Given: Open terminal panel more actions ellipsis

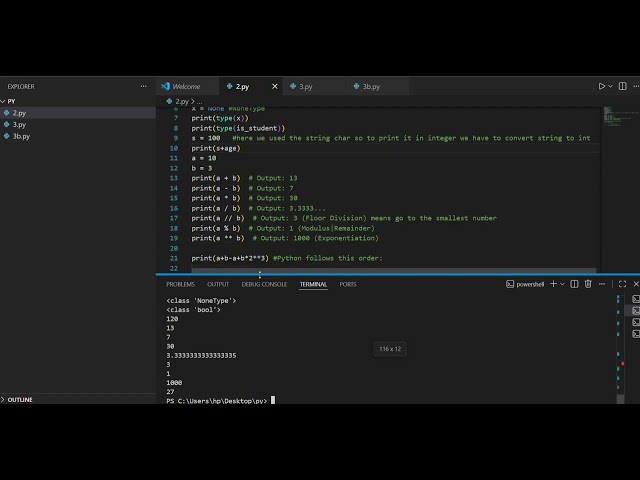Looking at the screenshot, I should tap(602, 284).
